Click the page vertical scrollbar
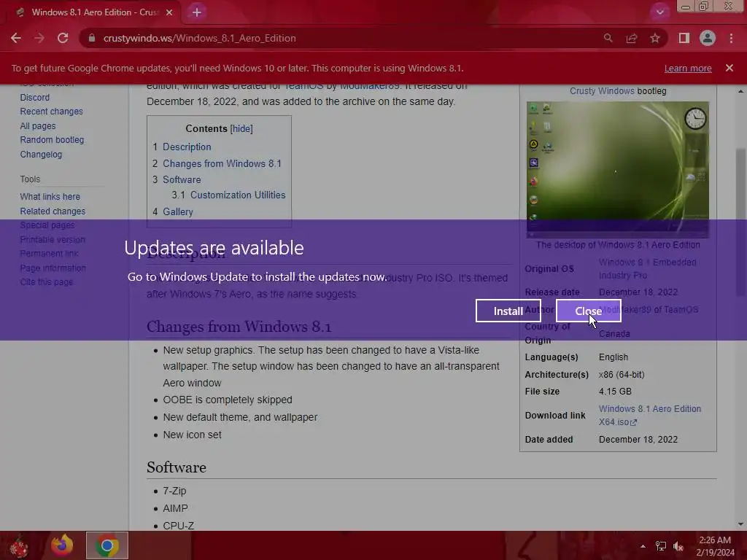This screenshot has height=560, width=747. click(x=740, y=223)
